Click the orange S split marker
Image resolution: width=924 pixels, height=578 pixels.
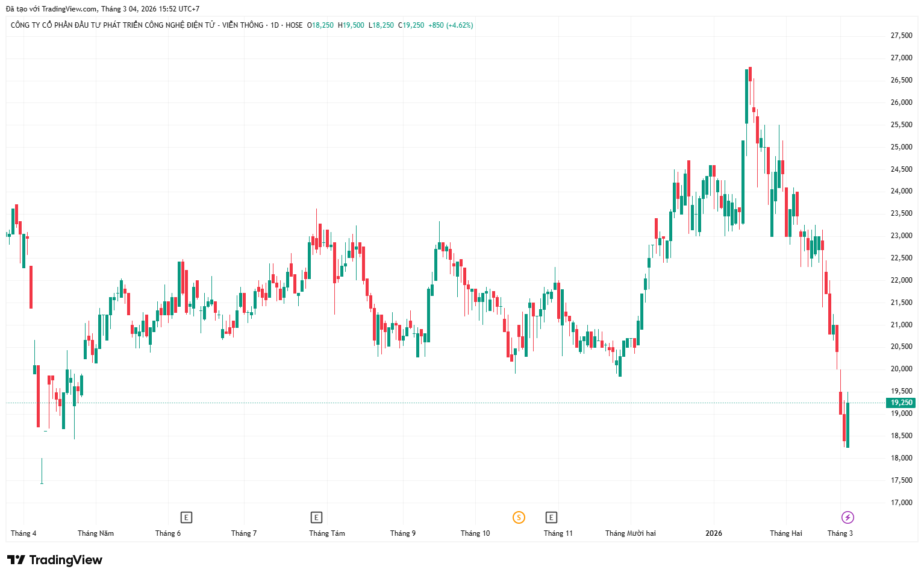[x=519, y=517]
